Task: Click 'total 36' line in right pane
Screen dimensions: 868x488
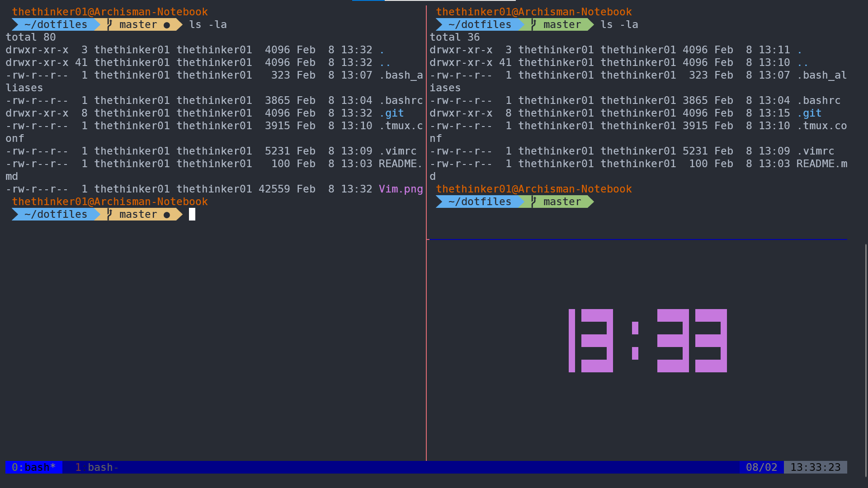Action: point(455,37)
